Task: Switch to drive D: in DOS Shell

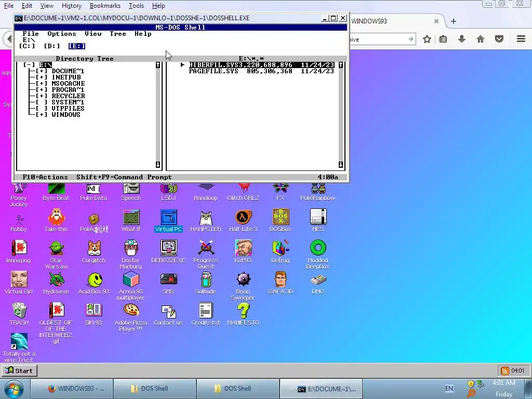Action: [51, 46]
